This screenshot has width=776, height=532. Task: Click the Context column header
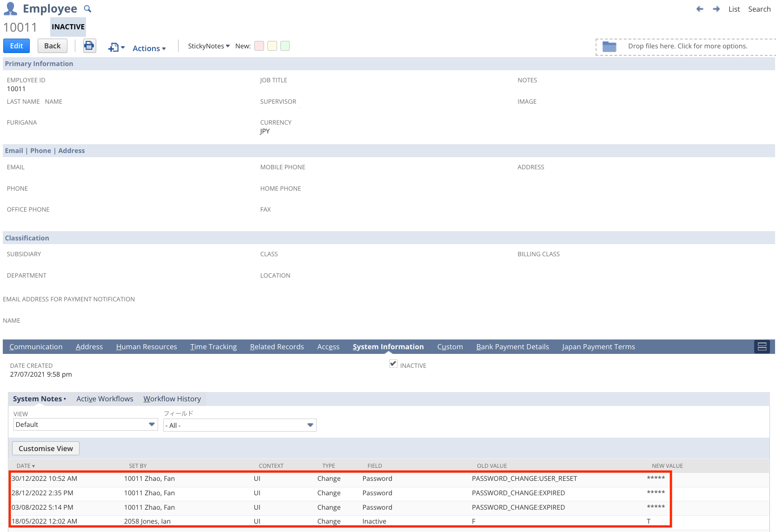point(271,466)
